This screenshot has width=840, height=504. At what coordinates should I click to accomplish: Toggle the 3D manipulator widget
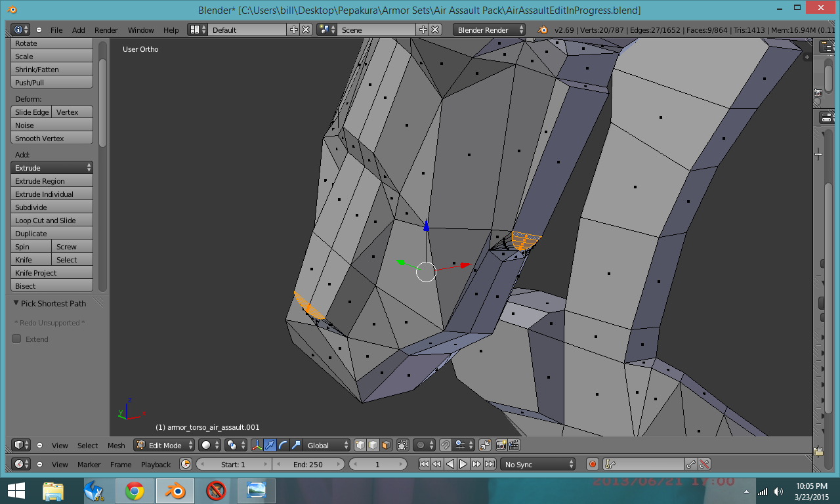tap(257, 445)
